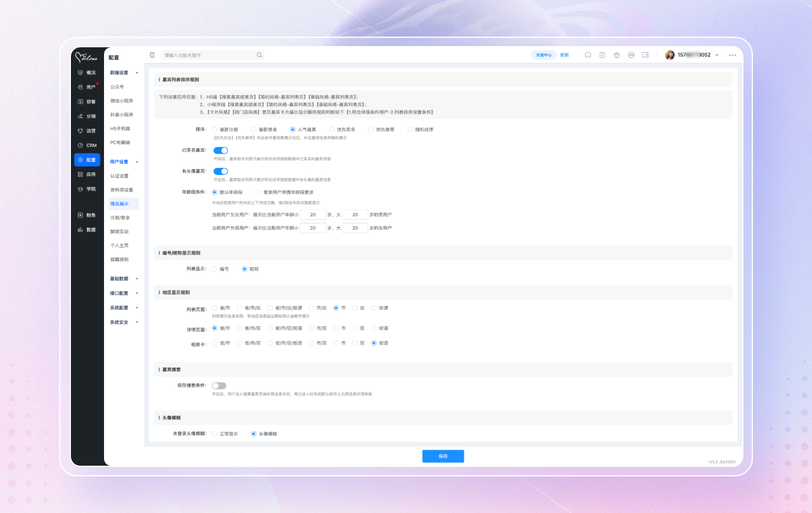Select 正常显示 for 未登录头像模糊
This screenshot has width=812, height=513.
pos(225,434)
